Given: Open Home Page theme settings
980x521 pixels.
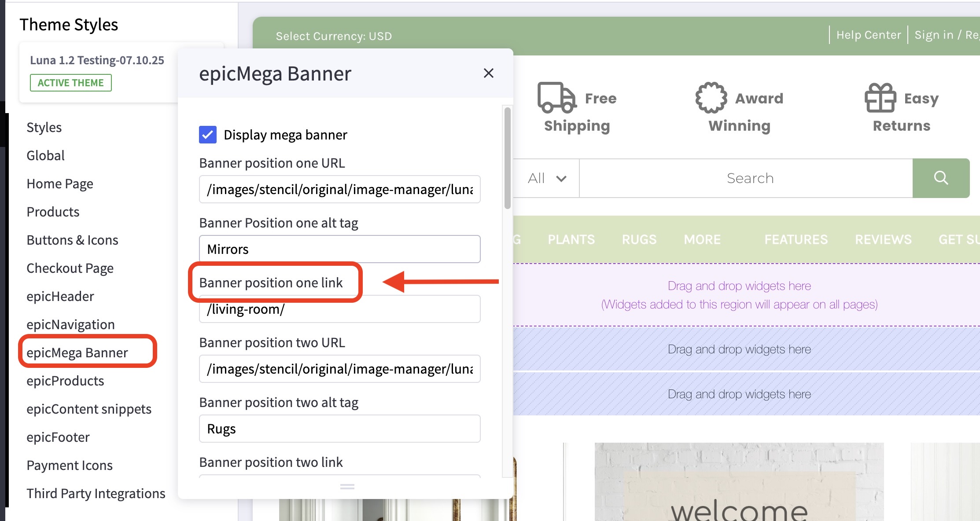Looking at the screenshot, I should coord(59,183).
